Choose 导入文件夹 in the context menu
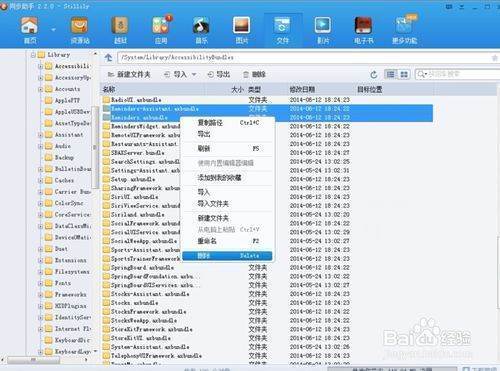500x371 pixels. [x=227, y=204]
